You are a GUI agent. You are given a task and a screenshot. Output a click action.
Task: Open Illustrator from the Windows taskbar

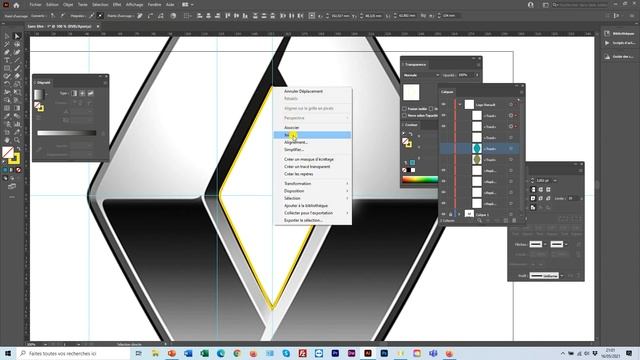[368, 353]
